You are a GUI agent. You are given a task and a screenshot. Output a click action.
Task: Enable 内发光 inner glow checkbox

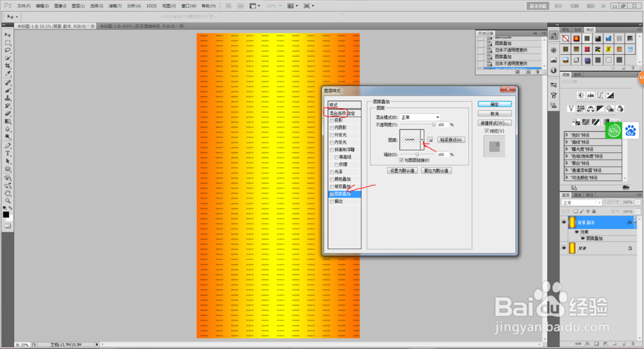click(x=332, y=143)
